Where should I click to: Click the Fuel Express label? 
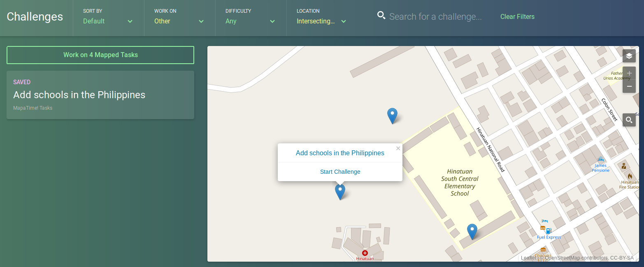point(549,237)
